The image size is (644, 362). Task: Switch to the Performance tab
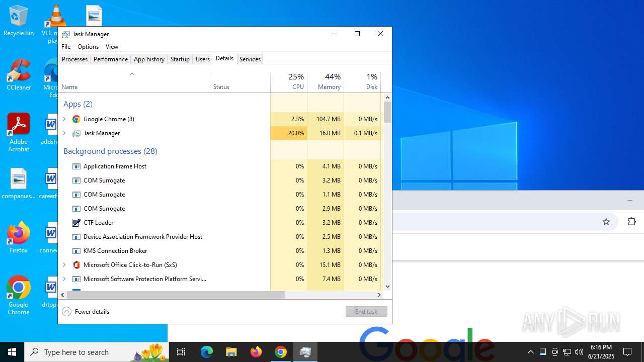(111, 59)
